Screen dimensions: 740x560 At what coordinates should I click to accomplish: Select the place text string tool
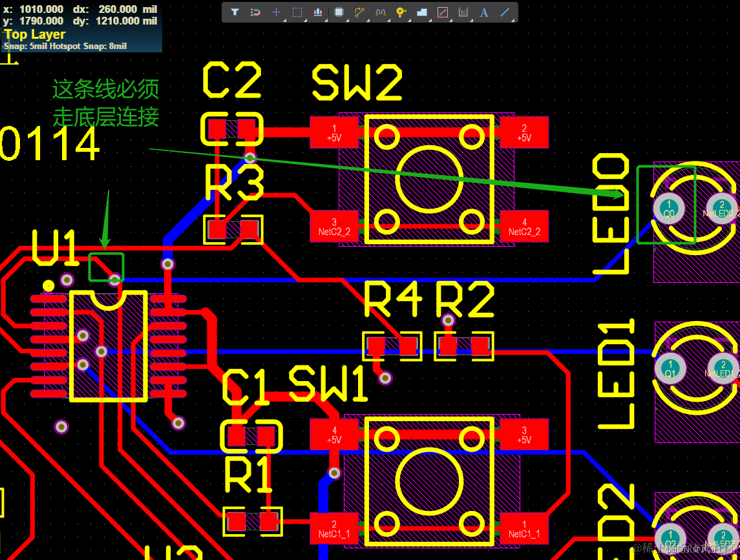pos(484,12)
